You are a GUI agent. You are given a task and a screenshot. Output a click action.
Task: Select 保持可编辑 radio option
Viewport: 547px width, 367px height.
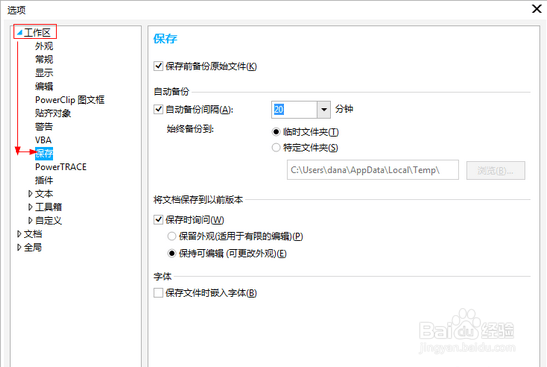pos(172,253)
